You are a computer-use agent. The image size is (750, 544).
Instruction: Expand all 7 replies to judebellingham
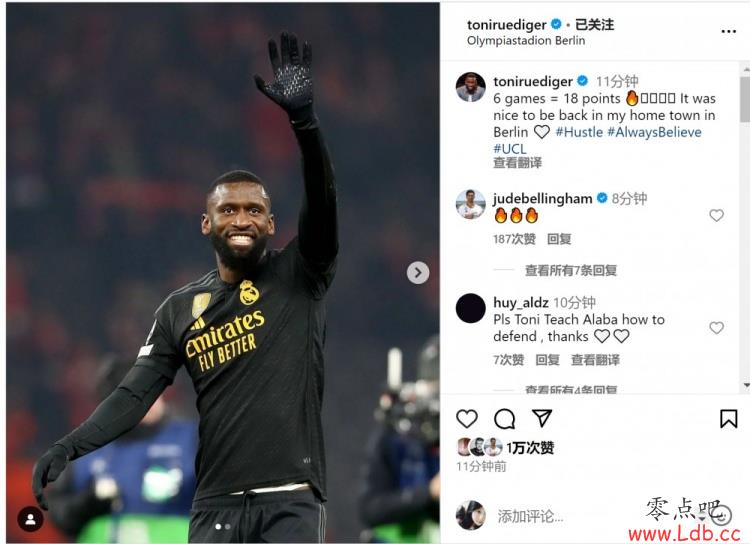click(571, 270)
